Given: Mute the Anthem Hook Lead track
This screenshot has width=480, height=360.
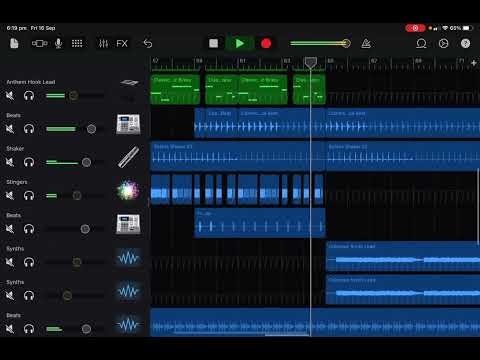Looking at the screenshot, I should tap(10, 96).
